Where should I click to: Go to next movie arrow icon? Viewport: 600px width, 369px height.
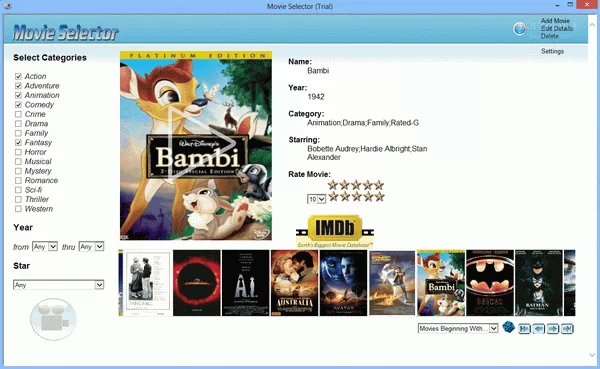pyautogui.click(x=553, y=329)
